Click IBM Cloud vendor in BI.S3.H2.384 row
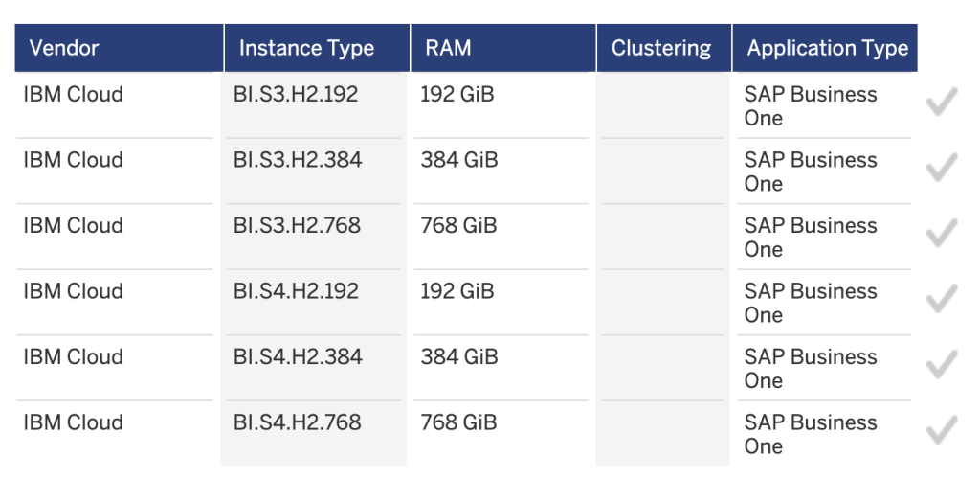The image size is (980, 479). (73, 160)
